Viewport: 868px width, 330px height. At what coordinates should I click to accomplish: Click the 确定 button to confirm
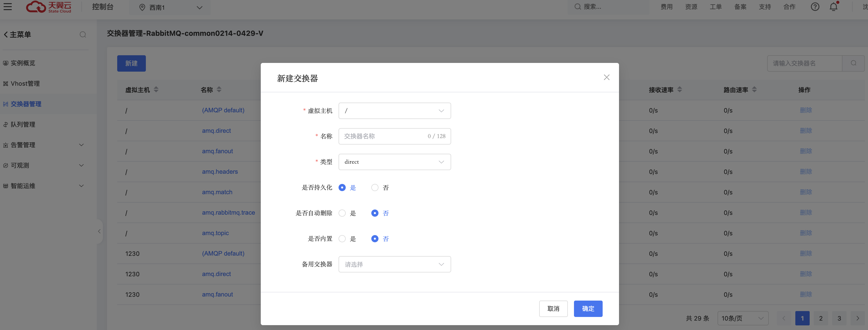tap(588, 309)
